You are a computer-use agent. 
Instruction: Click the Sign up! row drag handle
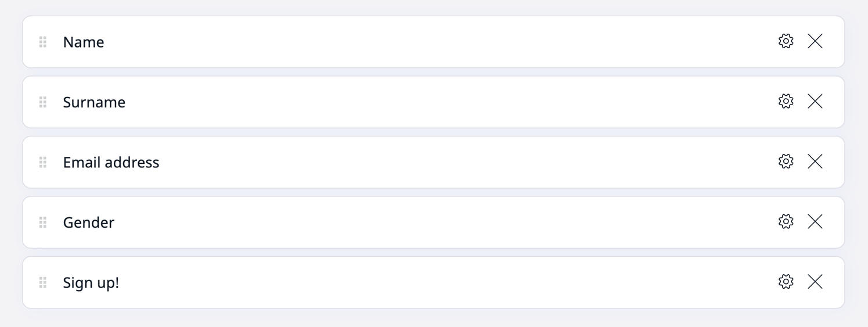tap(42, 282)
